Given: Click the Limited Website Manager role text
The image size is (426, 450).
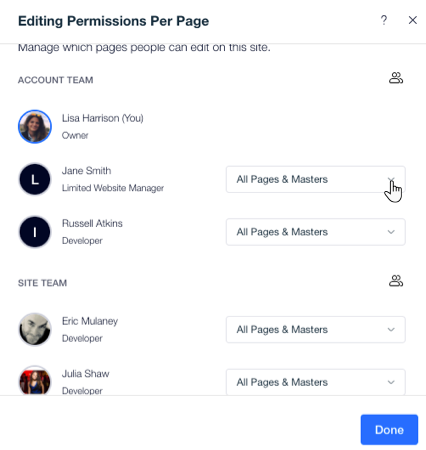Looking at the screenshot, I should [113, 188].
